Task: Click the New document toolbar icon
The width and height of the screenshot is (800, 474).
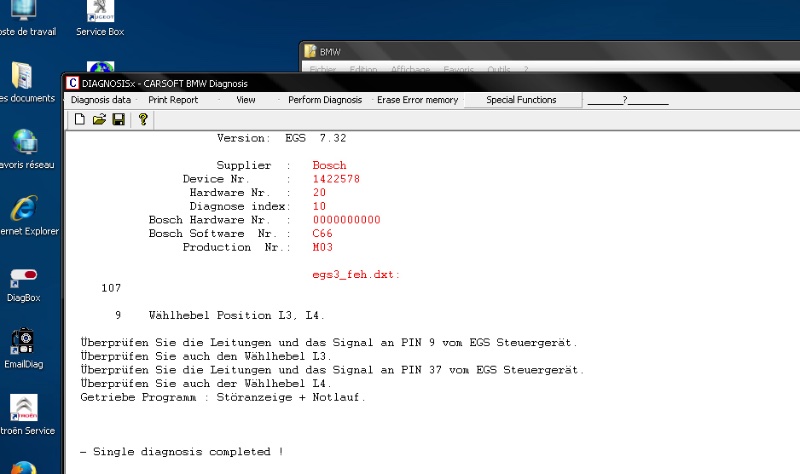Action: coord(80,119)
